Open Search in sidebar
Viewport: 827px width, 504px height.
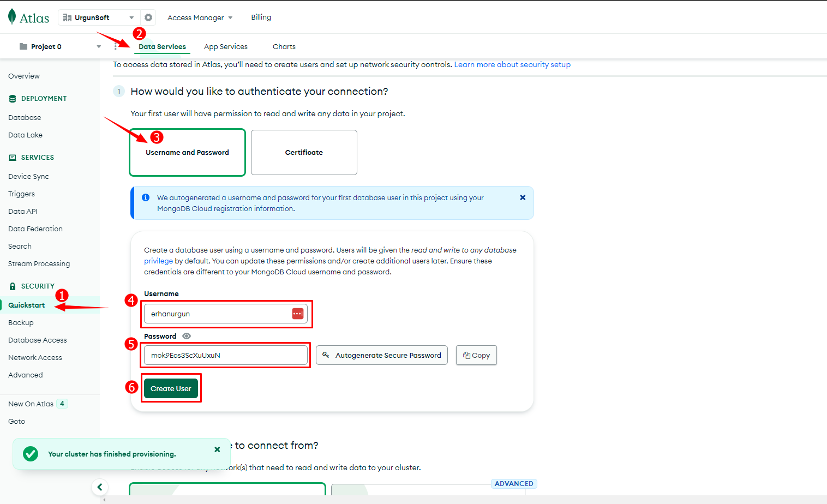click(20, 246)
